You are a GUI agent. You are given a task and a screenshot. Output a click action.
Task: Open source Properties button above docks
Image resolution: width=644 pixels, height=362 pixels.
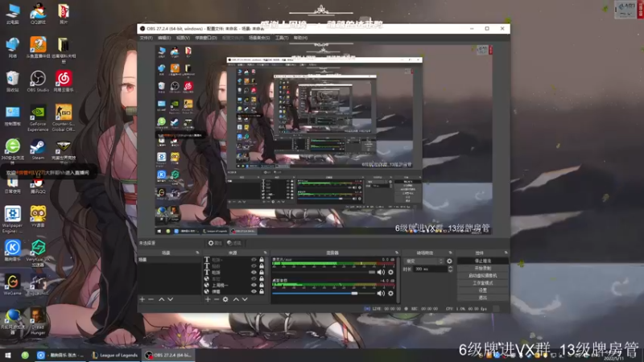[x=215, y=243]
